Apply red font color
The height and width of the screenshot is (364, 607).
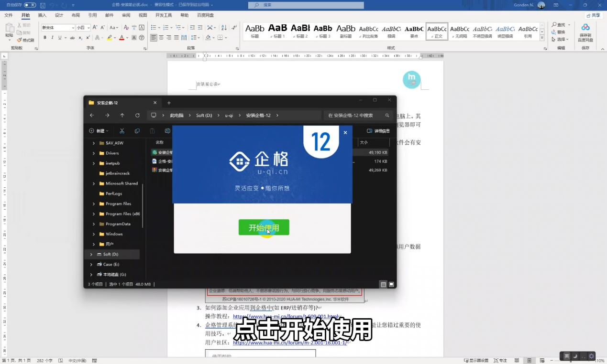click(121, 38)
